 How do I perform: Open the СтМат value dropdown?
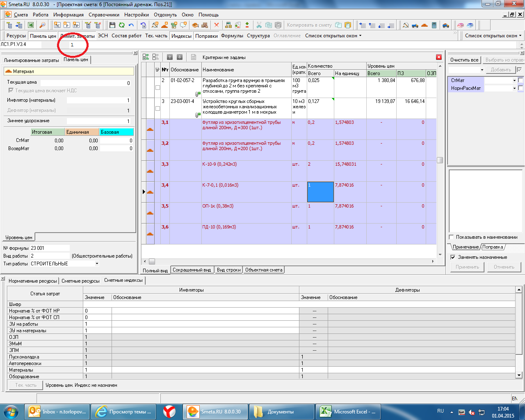pyautogui.click(x=514, y=80)
